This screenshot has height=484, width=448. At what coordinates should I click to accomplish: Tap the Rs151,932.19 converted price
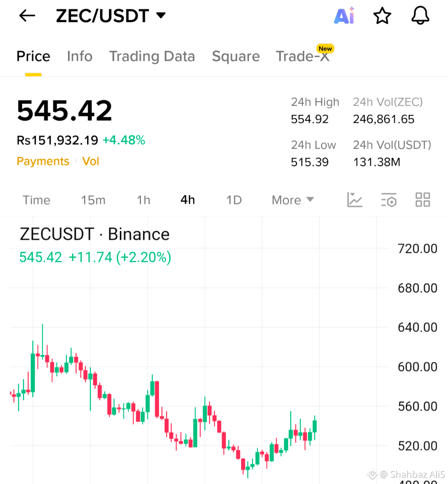click(57, 140)
